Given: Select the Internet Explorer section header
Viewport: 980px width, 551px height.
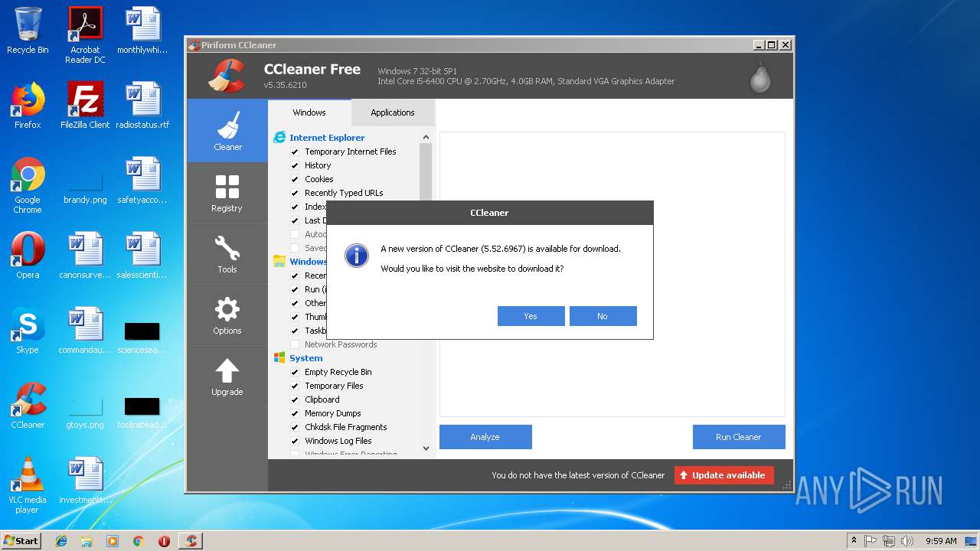Looking at the screenshot, I should click(327, 138).
